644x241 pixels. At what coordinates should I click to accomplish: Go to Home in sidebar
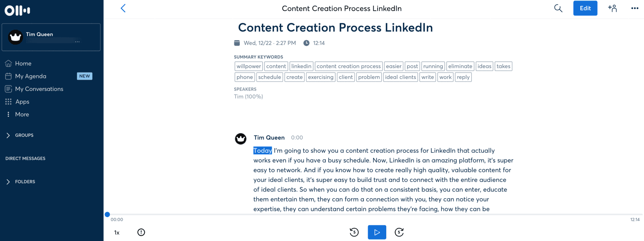(x=23, y=64)
